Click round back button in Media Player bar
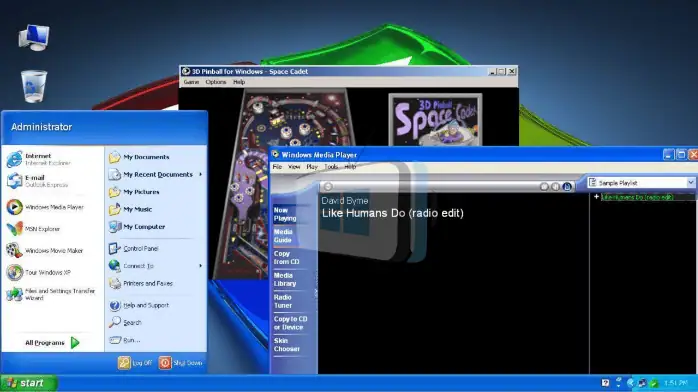This screenshot has height=392, width=698. (328, 186)
